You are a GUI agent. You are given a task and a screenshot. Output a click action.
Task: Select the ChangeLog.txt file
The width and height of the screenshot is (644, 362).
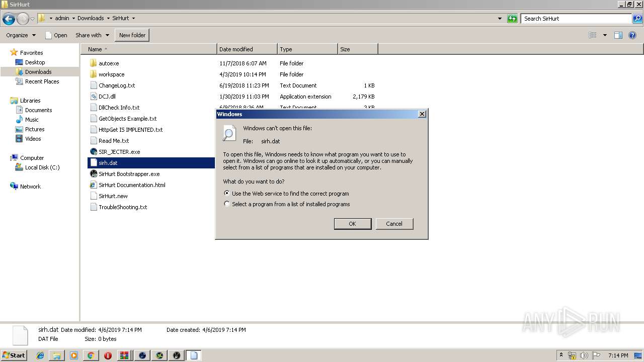click(117, 85)
